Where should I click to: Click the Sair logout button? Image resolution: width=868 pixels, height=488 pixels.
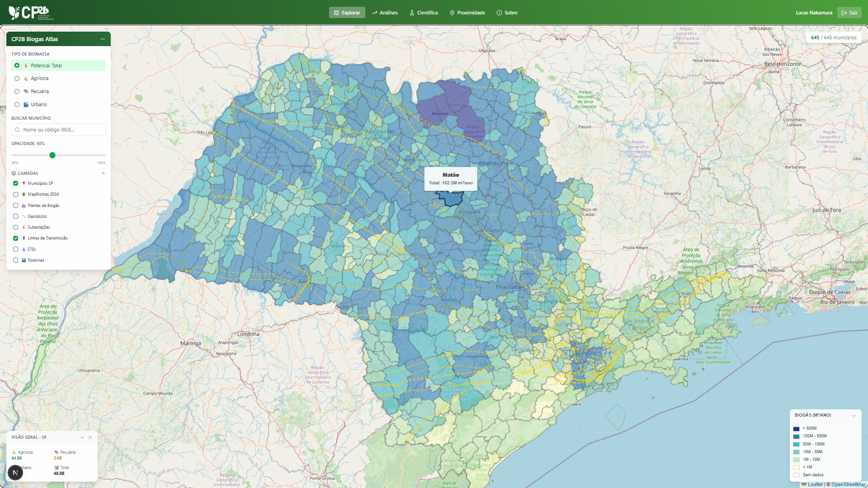pyautogui.click(x=849, y=12)
